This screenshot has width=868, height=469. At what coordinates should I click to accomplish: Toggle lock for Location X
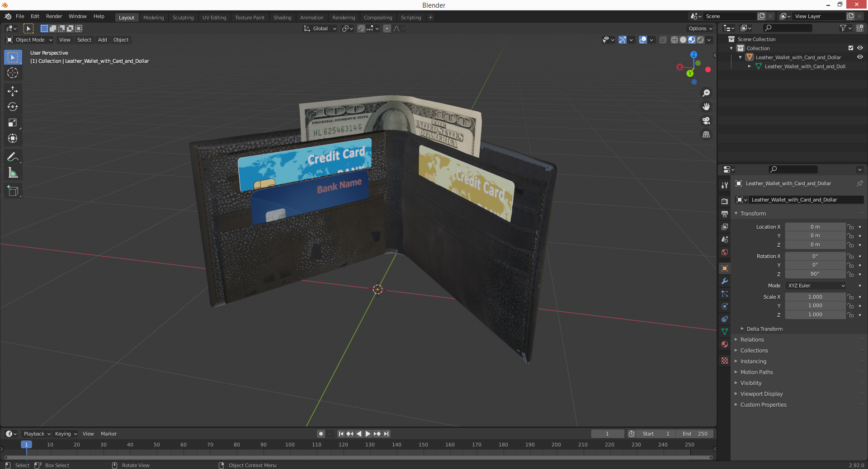[850, 227]
